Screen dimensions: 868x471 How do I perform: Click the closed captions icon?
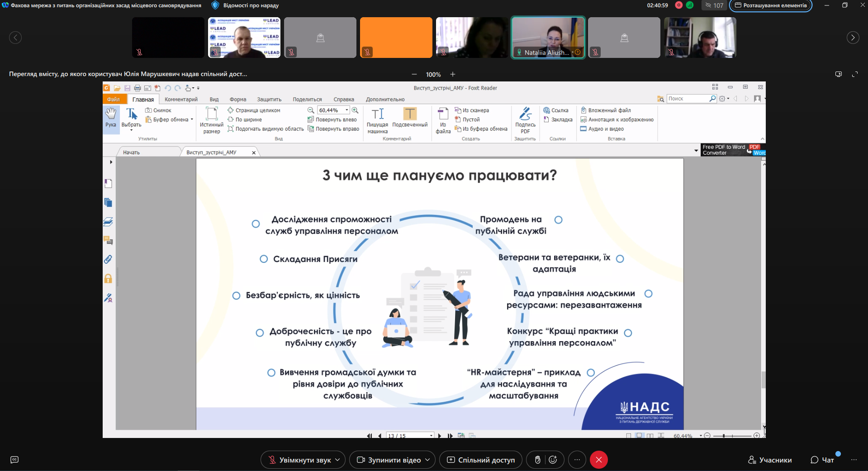(x=14, y=460)
